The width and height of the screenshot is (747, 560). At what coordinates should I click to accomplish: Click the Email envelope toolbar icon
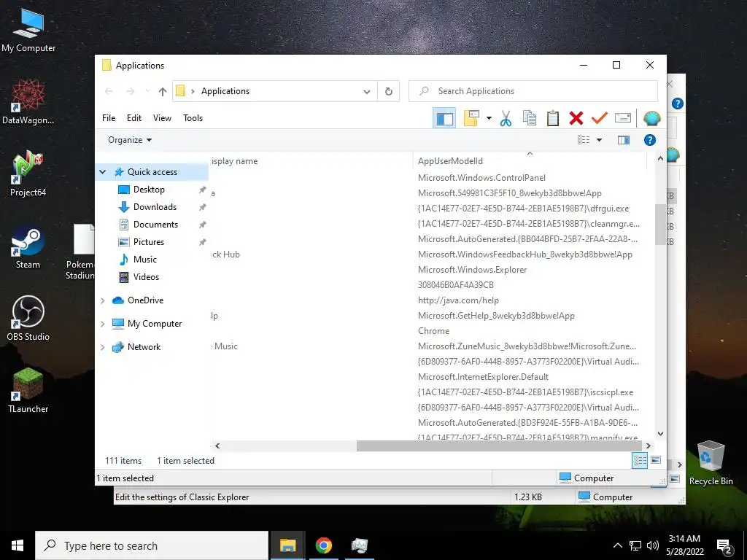[623, 118]
